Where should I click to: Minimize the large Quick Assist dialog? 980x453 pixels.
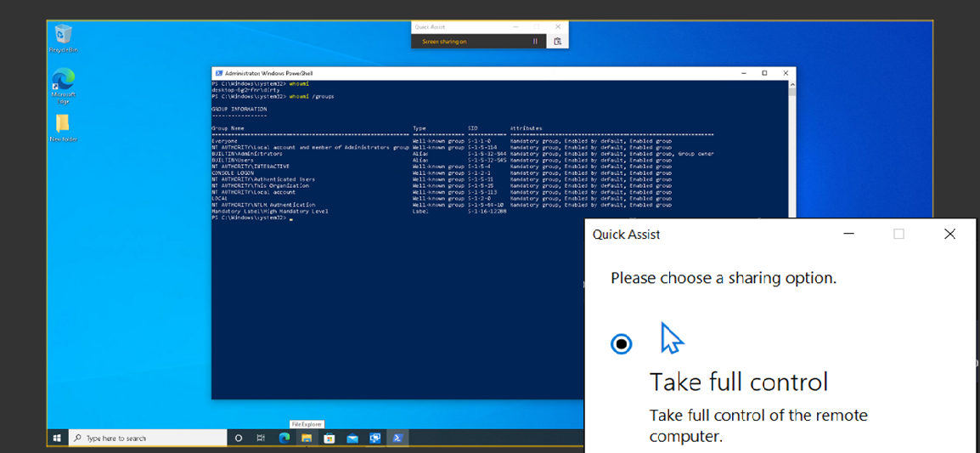[848, 234]
